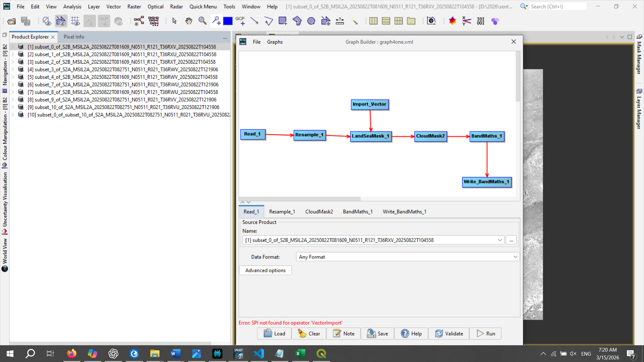
Task: Click the Validate button
Action: tap(449, 334)
